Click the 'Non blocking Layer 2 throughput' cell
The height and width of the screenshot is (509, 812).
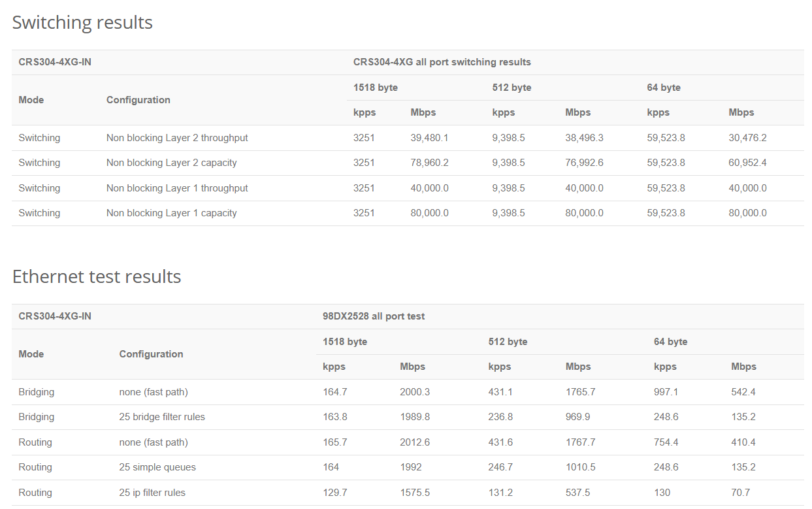click(177, 139)
